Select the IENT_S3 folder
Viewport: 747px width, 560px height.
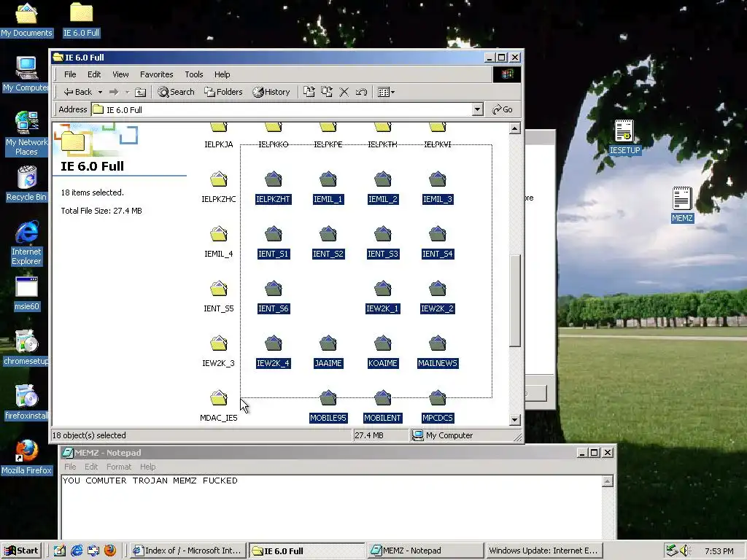pos(382,241)
